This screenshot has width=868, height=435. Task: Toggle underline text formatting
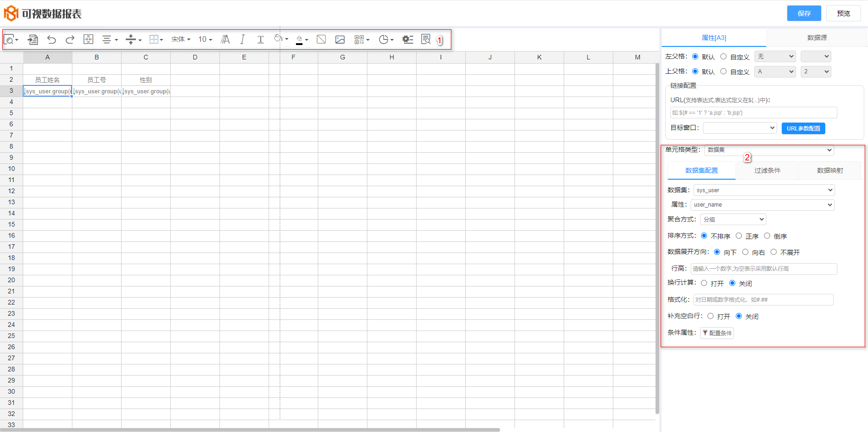(261, 39)
